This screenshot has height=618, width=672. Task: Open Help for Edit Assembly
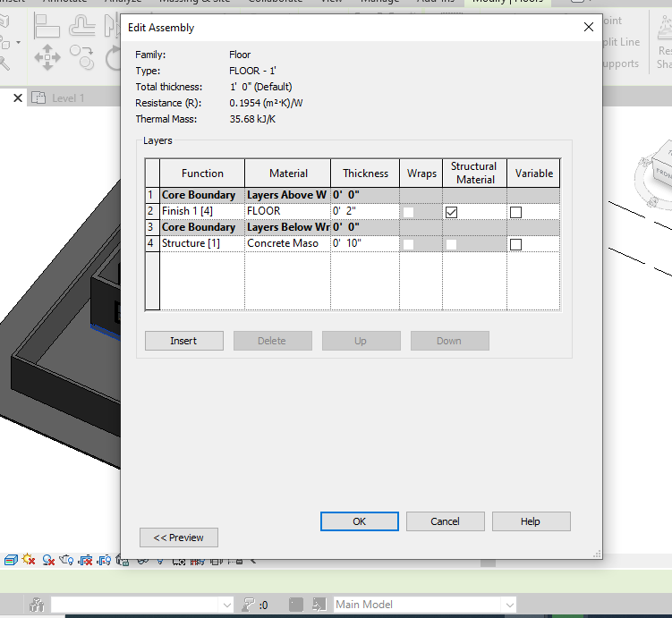(x=531, y=521)
